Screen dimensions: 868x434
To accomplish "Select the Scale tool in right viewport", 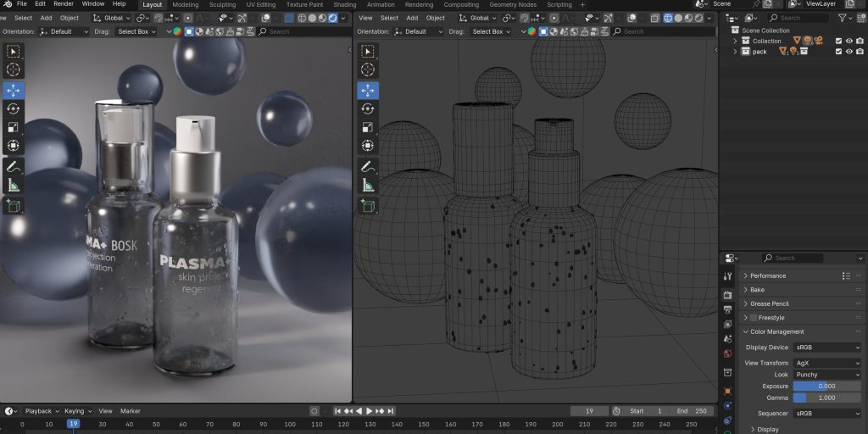I will [368, 127].
